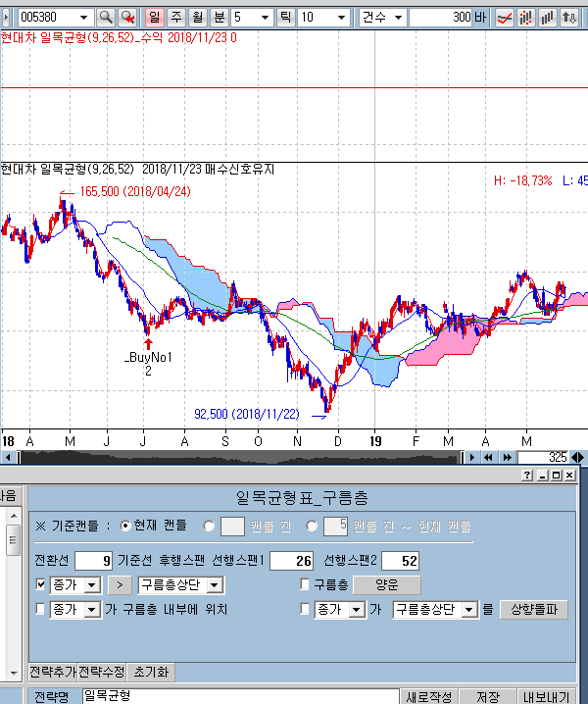Viewport: 588px width, 704px height.
Task: Click the 초기화 tab
Action: coord(151,673)
